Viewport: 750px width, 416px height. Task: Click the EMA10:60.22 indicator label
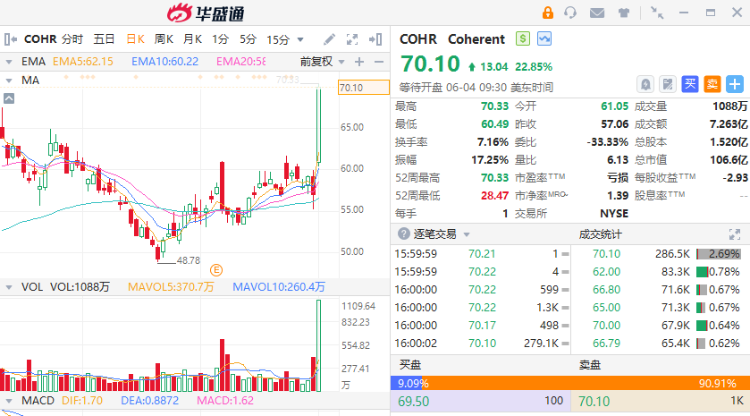point(165,62)
